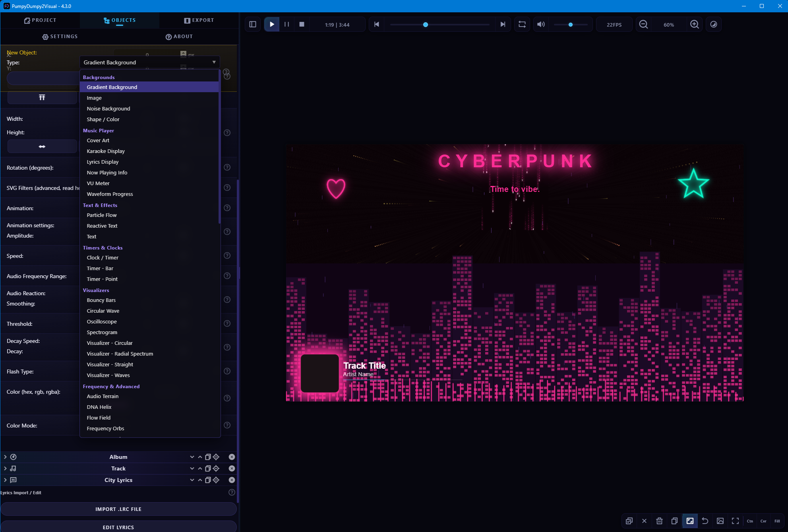Click the IMPORT .LRC FILE button

[x=118, y=509]
